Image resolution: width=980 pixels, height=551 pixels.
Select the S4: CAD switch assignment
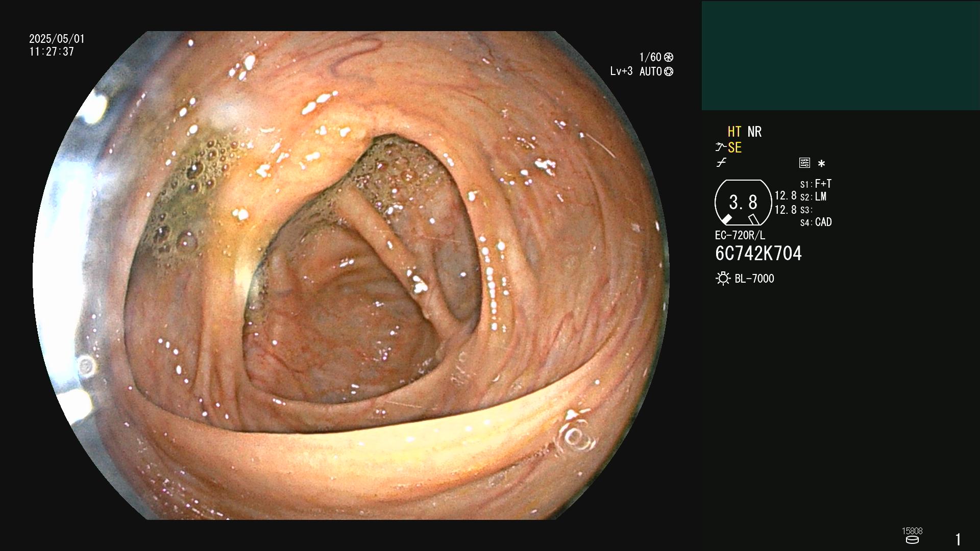tap(816, 222)
